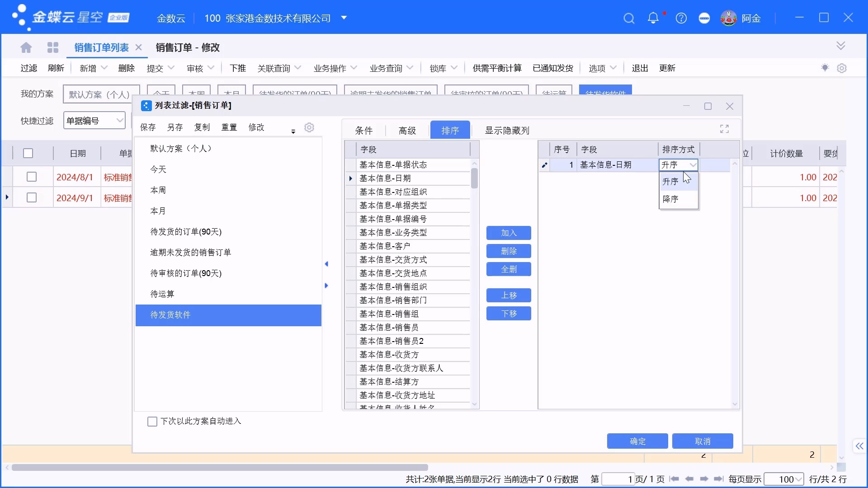Confirm with the 确定 button

pos(637,441)
